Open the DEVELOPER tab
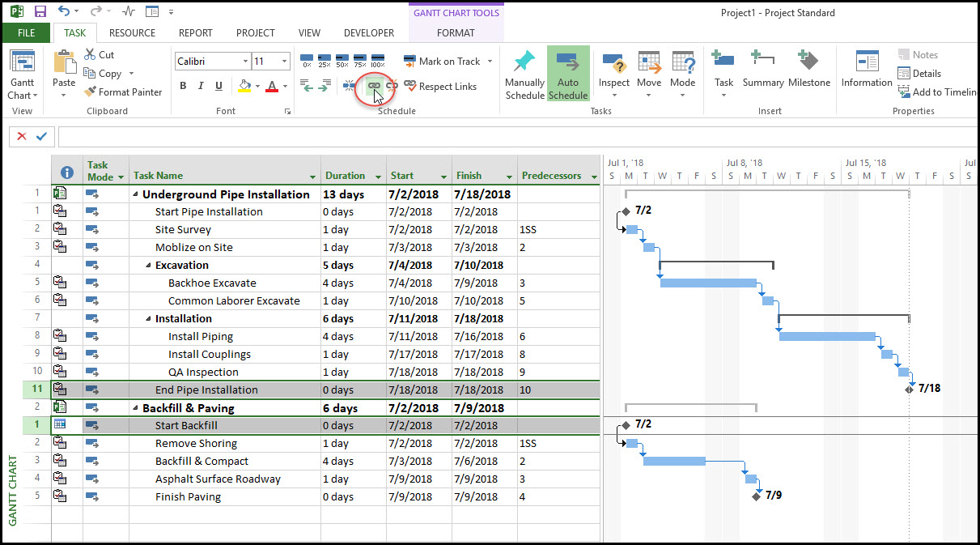Image resolution: width=980 pixels, height=545 pixels. [369, 33]
